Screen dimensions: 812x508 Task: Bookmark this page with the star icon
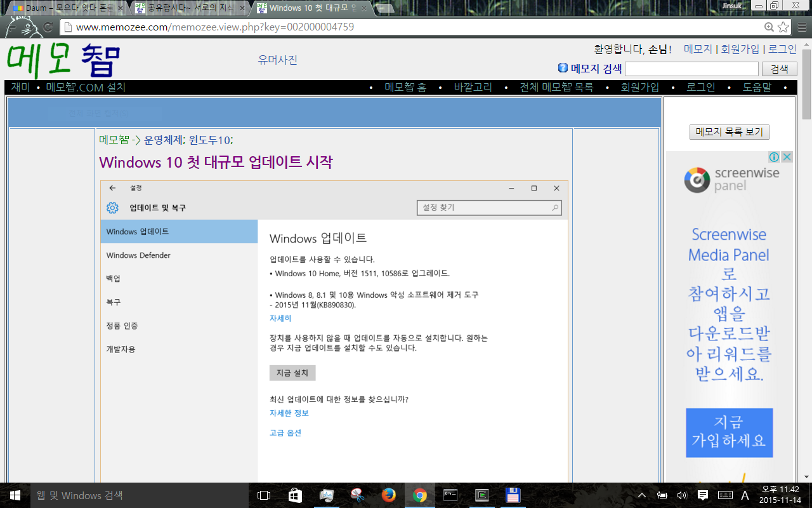783,27
